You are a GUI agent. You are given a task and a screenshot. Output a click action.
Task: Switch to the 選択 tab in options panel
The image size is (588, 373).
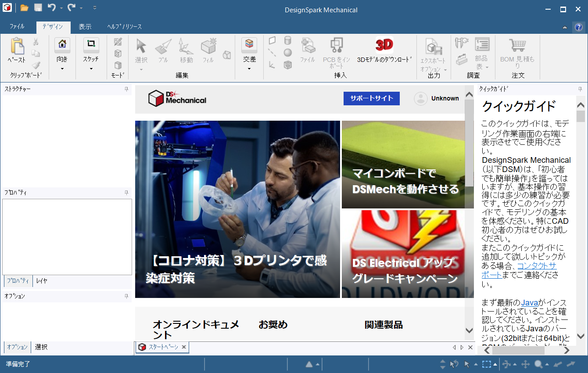click(41, 347)
